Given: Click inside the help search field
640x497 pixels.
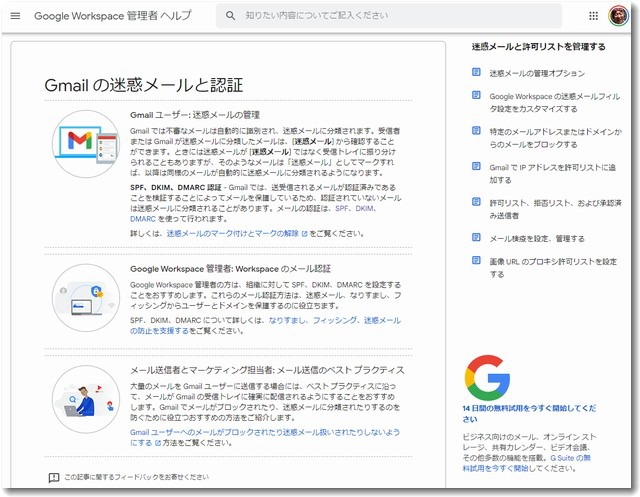Looking at the screenshot, I should click(388, 16).
